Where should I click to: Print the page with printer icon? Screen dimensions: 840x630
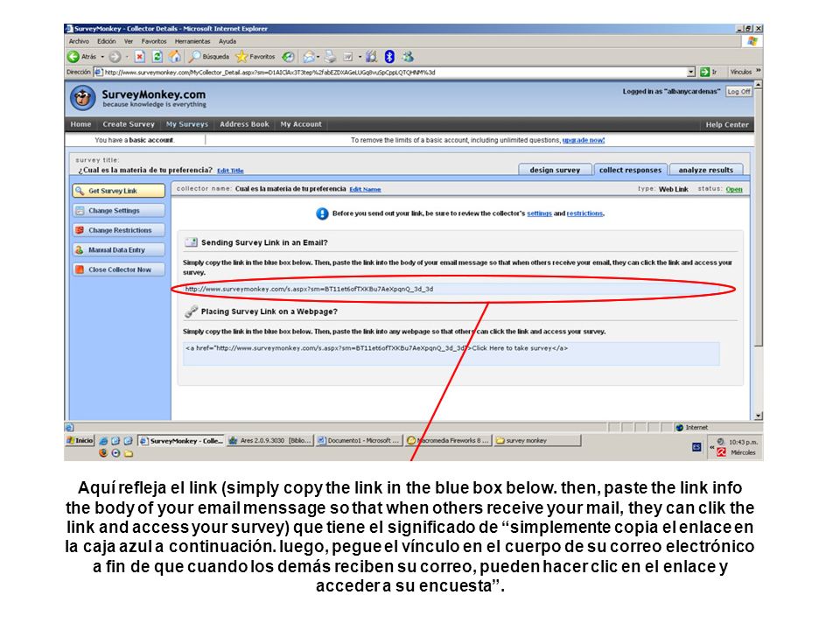click(331, 56)
